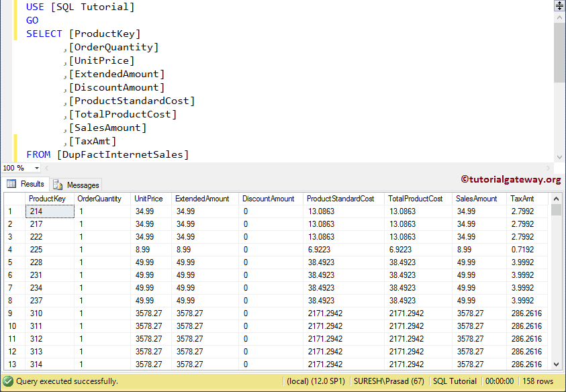Click the splitter handle above the editor scrollbar
566x392 pixels.
(559, 6)
